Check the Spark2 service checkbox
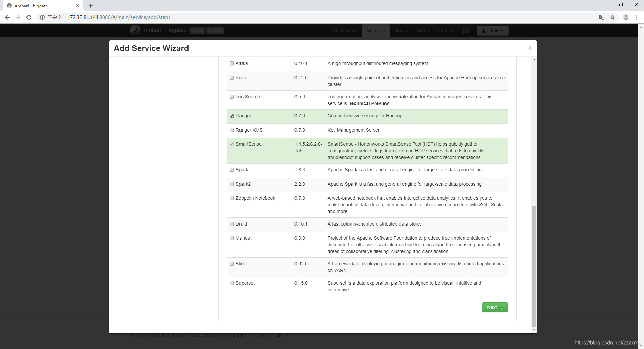 (x=232, y=184)
